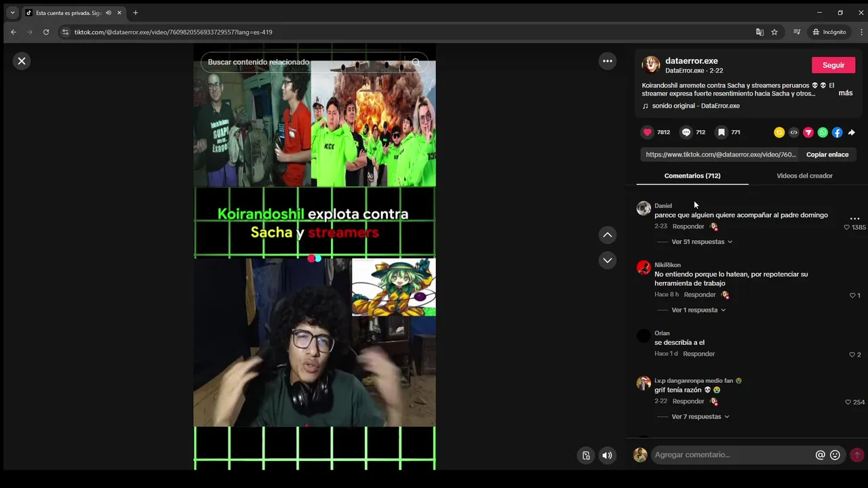Screen dimensions: 868x488
Task: Open tab search dropdown arrow
Action: (x=12, y=13)
